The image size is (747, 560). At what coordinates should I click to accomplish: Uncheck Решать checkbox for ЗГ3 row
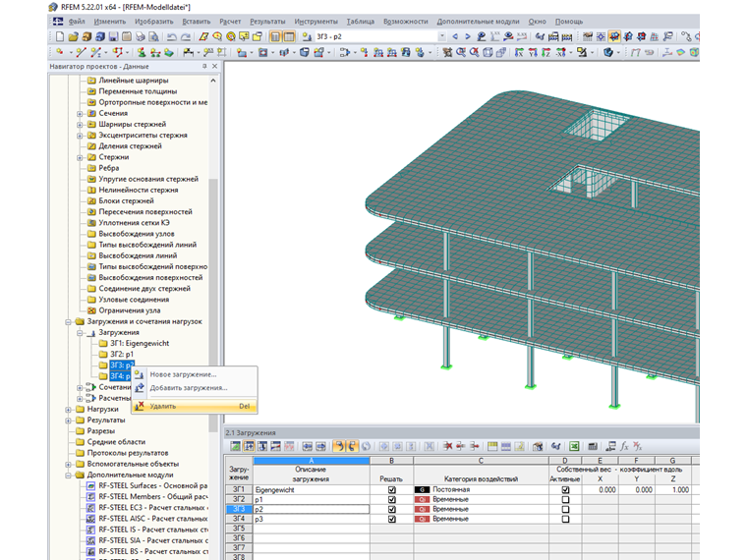[x=391, y=509]
